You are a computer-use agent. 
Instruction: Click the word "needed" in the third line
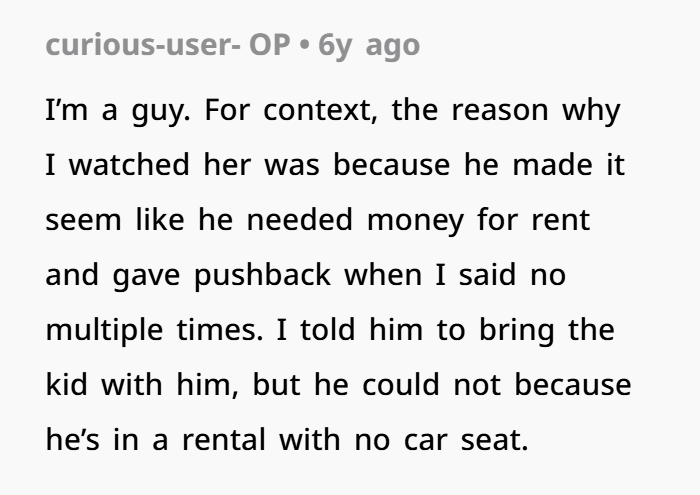300,220
